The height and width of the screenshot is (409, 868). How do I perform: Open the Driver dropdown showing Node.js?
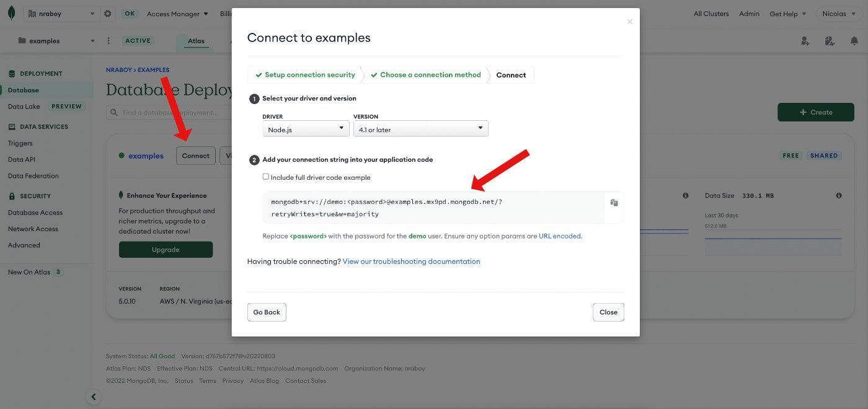point(306,129)
